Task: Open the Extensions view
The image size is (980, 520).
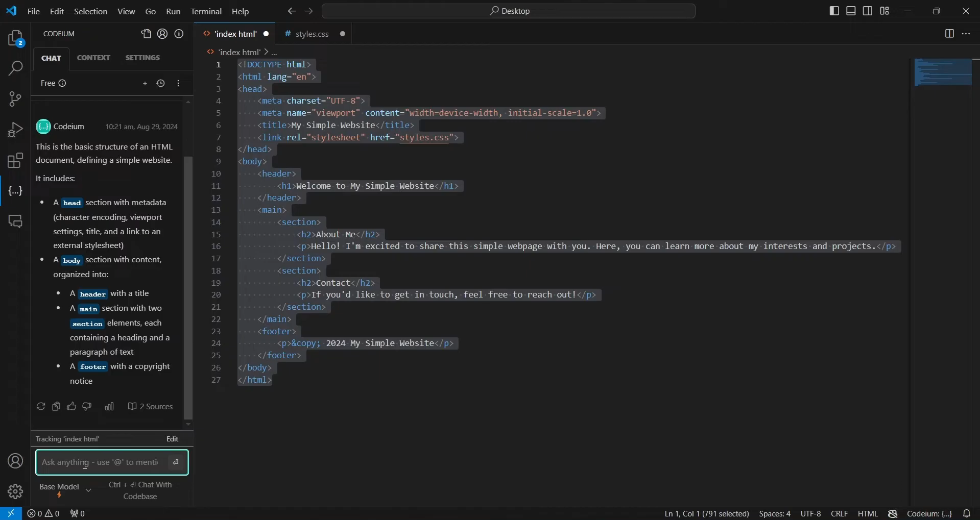Action: pyautogui.click(x=15, y=161)
